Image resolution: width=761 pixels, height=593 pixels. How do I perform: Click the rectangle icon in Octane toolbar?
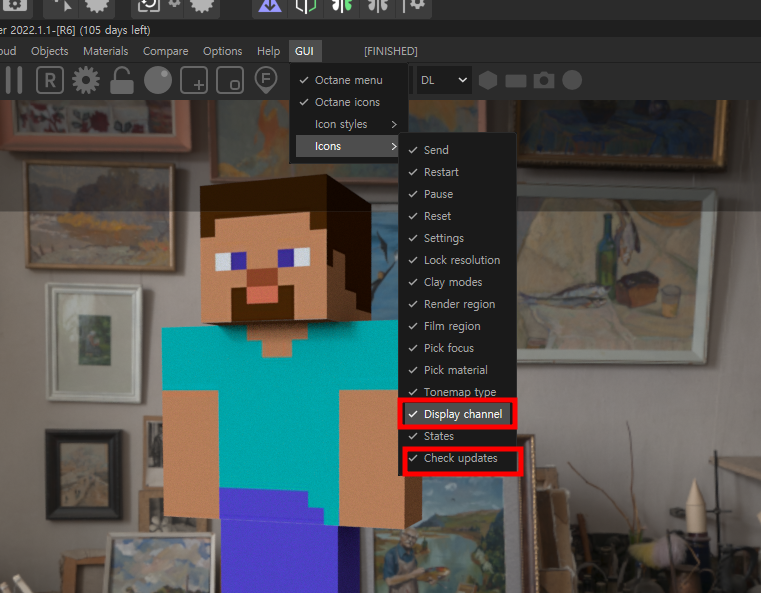click(x=515, y=81)
